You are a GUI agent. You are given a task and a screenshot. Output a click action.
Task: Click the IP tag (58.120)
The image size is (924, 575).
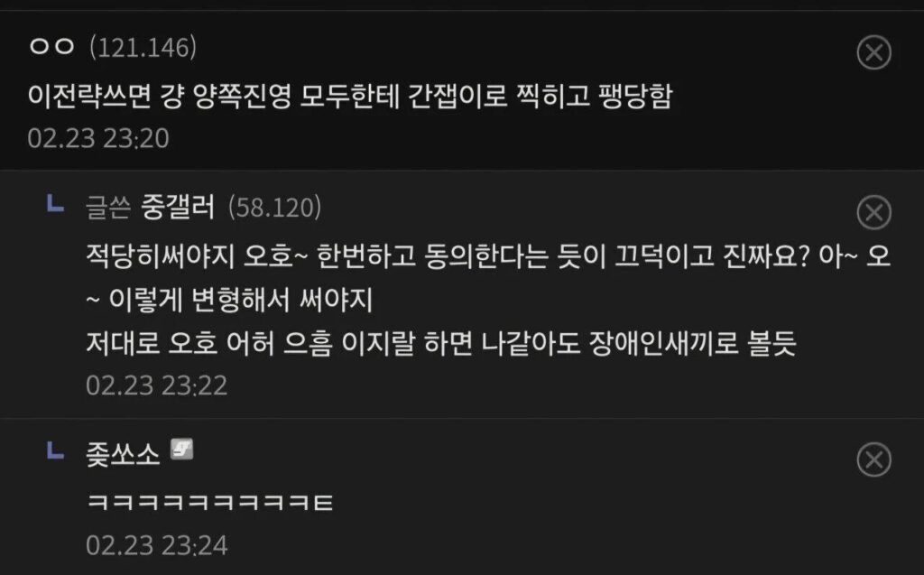click(x=274, y=207)
